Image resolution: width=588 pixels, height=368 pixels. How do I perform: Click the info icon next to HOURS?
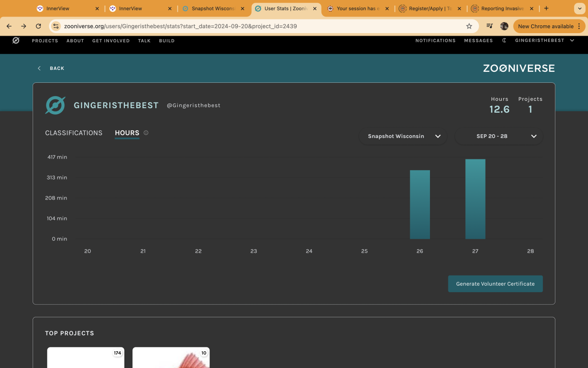pos(146,133)
